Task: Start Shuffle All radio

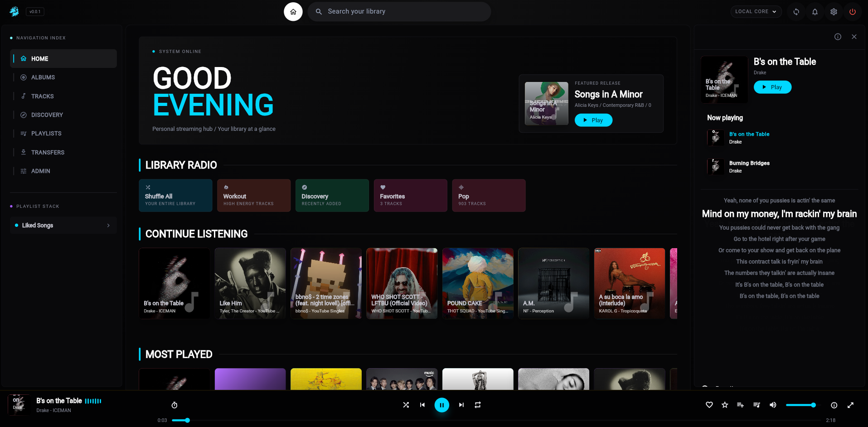Action: point(175,196)
